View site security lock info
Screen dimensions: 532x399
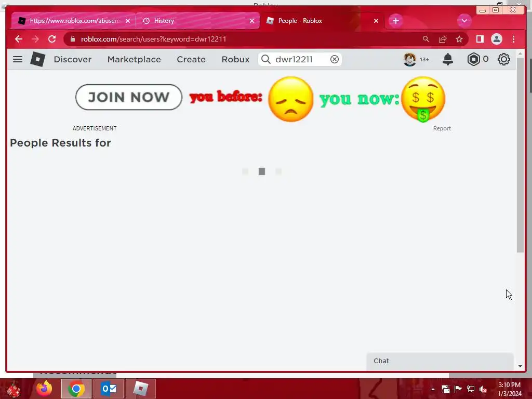click(x=72, y=39)
